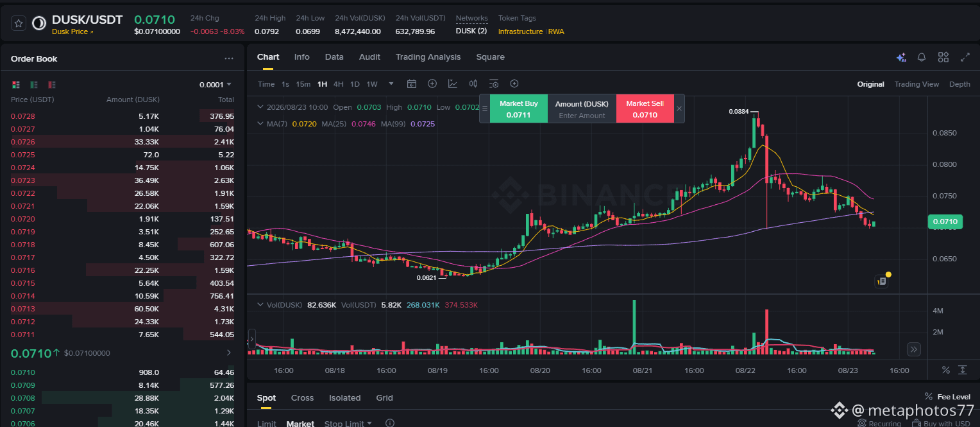This screenshot has width=980, height=427.
Task: Collapse the volume legend chevron
Action: [260, 304]
